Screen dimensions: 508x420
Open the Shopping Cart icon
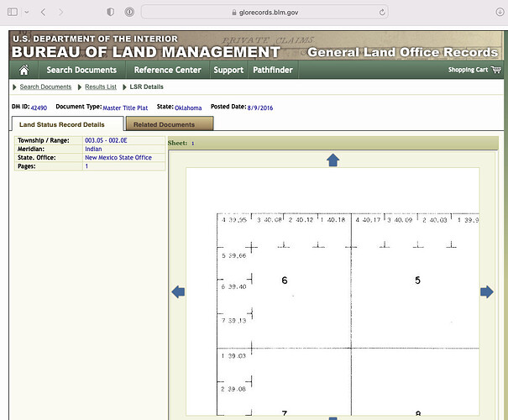tap(495, 70)
